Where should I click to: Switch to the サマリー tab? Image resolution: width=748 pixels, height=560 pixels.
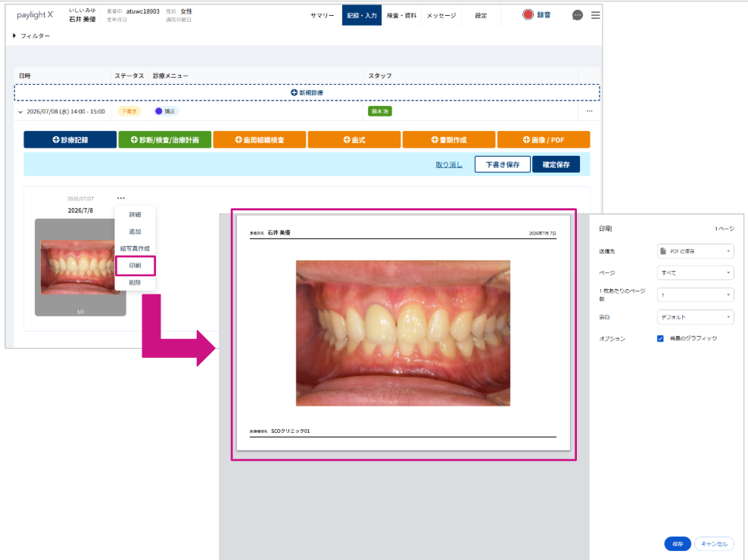click(323, 15)
